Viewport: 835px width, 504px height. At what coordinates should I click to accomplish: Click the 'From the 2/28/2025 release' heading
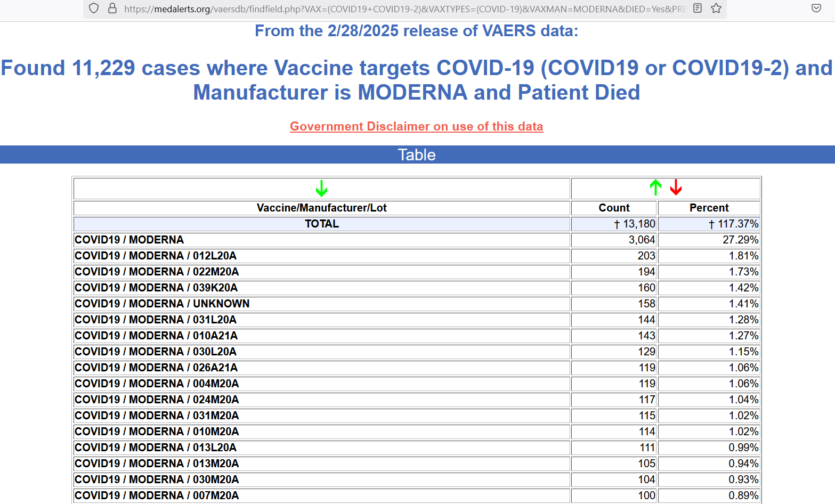[x=416, y=31]
